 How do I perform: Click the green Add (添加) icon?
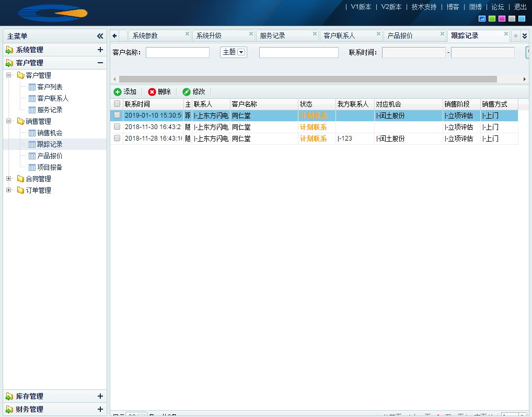coord(118,92)
